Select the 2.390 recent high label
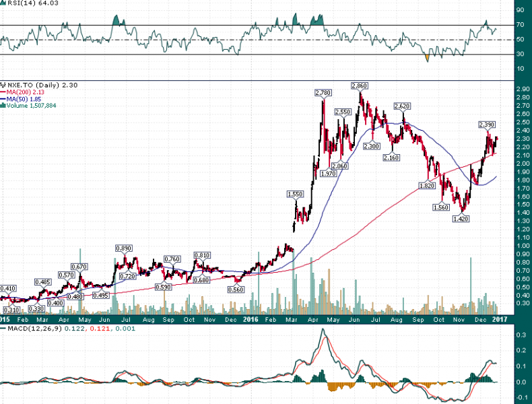Screen dimensions: 532x404 487,125
